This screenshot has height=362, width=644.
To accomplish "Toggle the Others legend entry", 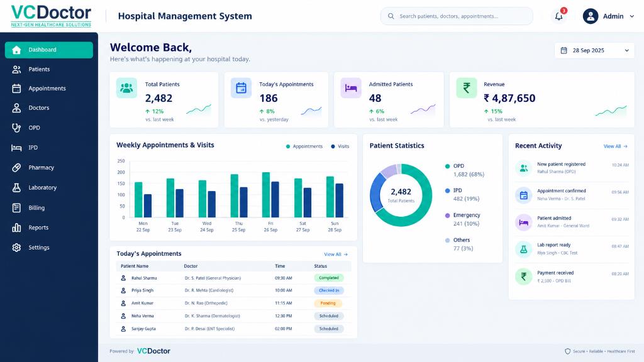I will point(459,244).
